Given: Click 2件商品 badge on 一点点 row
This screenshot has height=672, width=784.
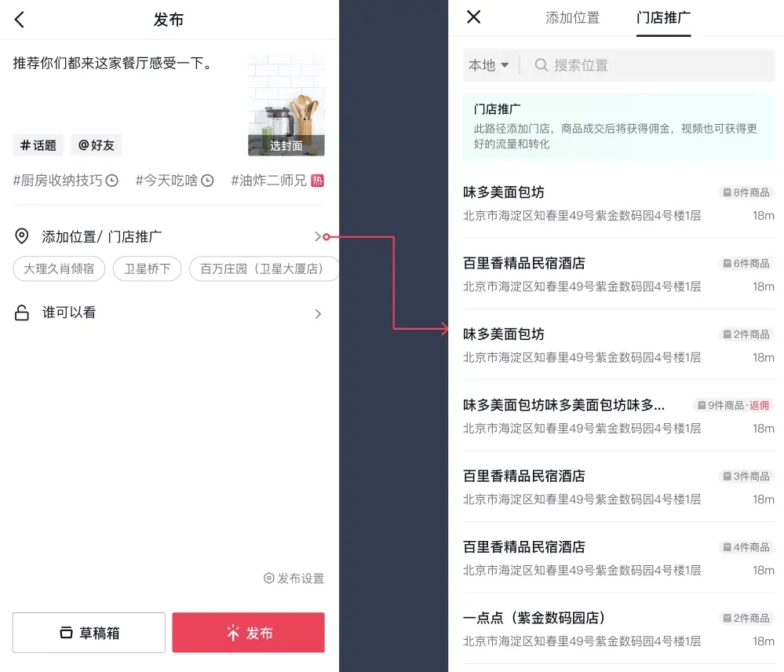Looking at the screenshot, I should (x=746, y=619).
